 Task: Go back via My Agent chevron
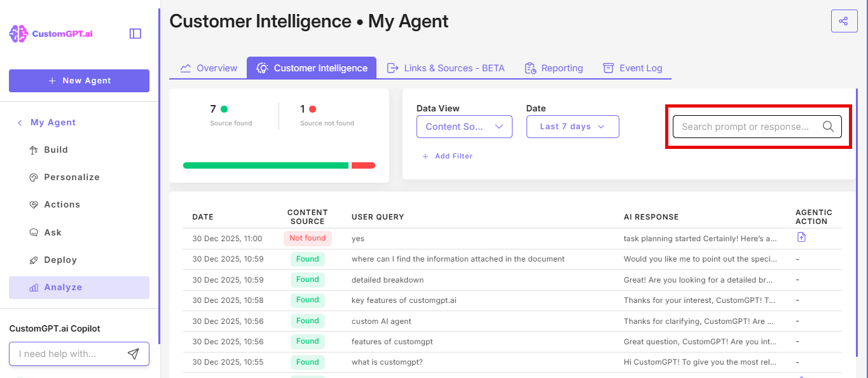(x=20, y=123)
